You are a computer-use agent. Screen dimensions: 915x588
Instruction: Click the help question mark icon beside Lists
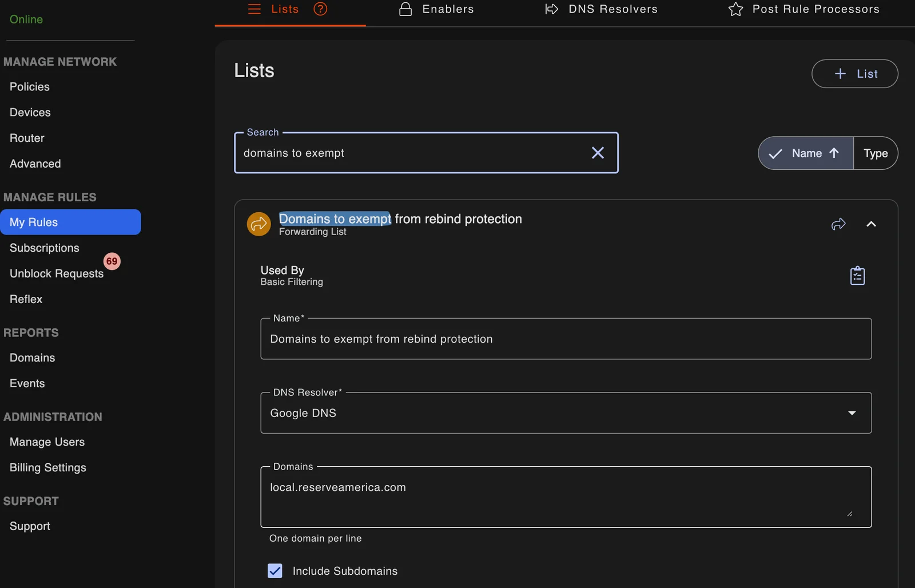pos(320,9)
